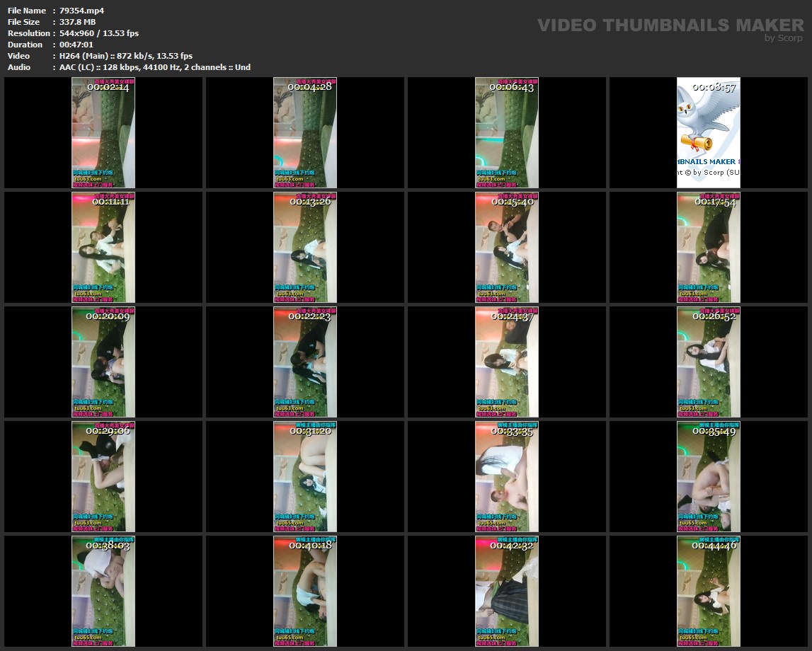Select the Audio AAC info line
Viewport: 812px width, 651px height.
coord(154,67)
